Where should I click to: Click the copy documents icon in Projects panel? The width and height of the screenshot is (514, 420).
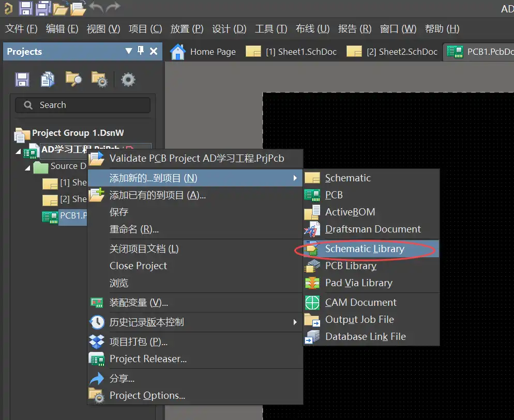[48, 79]
